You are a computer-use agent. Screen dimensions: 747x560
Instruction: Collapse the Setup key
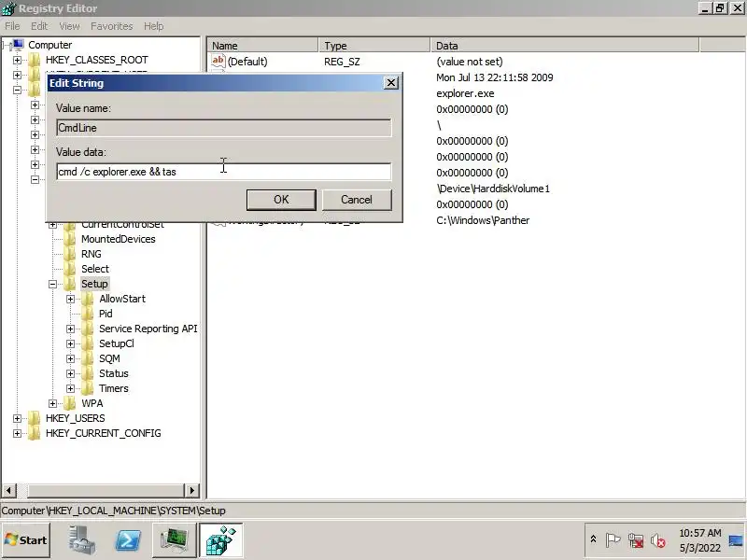point(53,285)
